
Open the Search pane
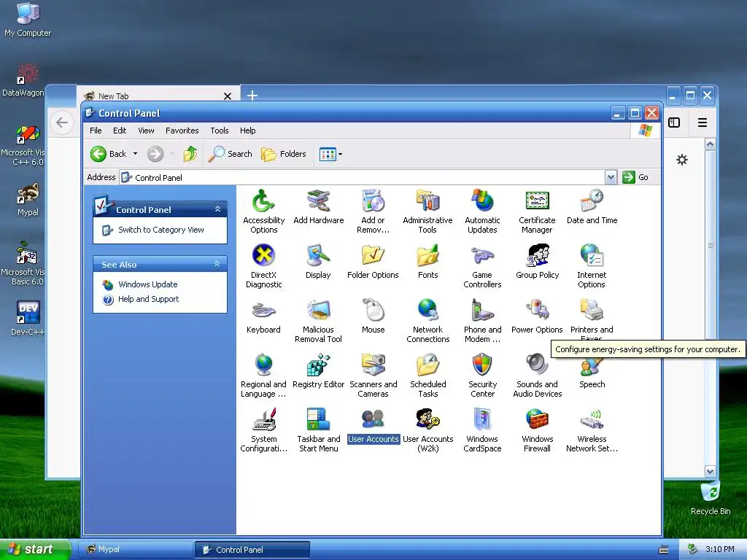(x=231, y=154)
